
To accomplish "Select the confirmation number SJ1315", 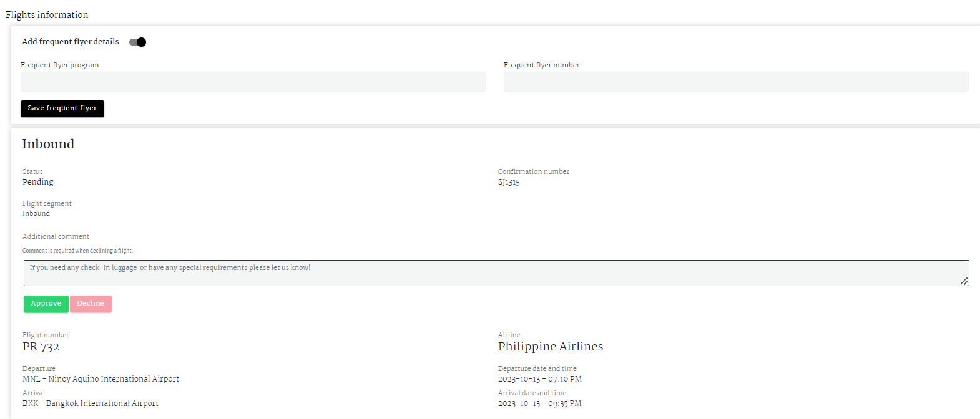I will point(509,182).
